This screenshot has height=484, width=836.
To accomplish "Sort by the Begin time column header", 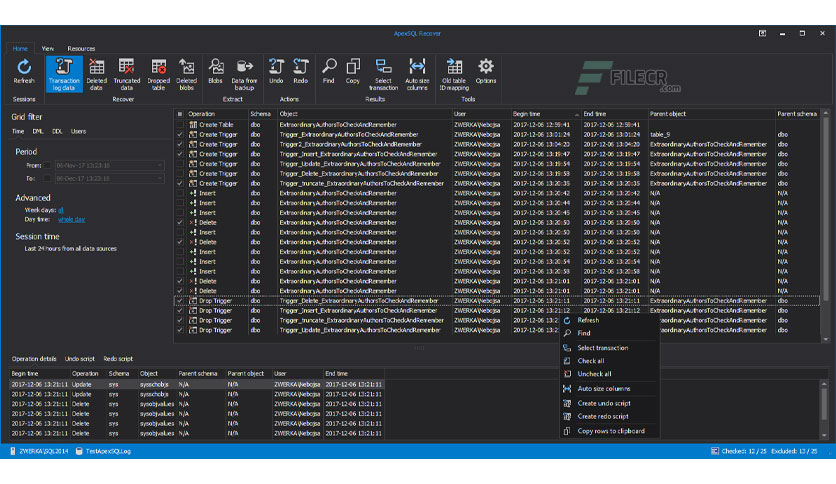I will click(x=545, y=114).
